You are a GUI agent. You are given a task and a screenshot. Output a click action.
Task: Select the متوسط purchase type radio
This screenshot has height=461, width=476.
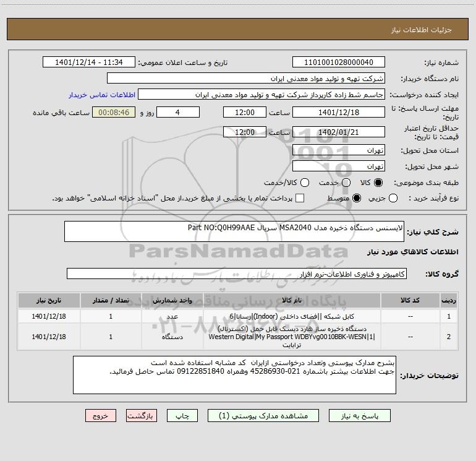click(x=357, y=198)
